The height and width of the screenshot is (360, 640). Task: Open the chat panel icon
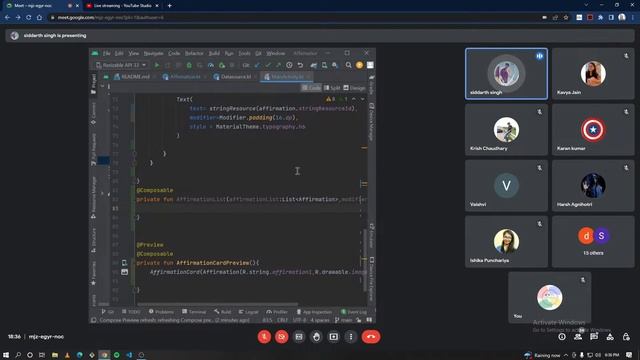click(x=594, y=337)
